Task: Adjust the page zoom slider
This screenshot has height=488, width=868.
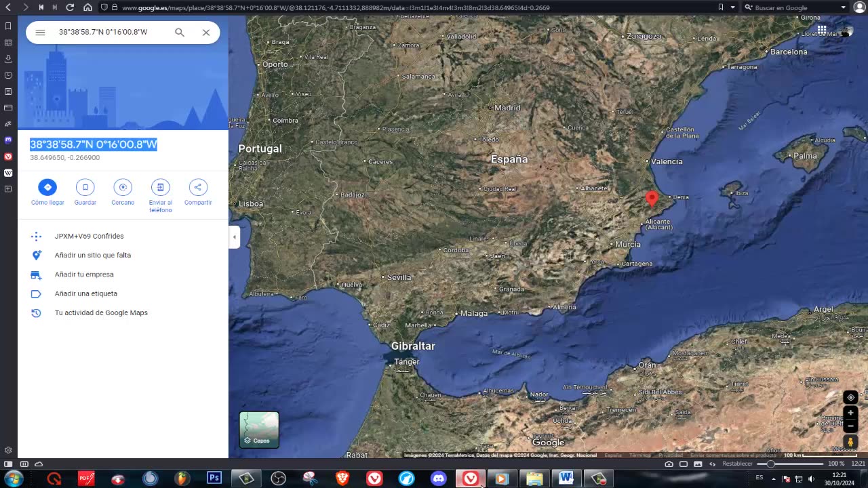Action: click(x=789, y=464)
